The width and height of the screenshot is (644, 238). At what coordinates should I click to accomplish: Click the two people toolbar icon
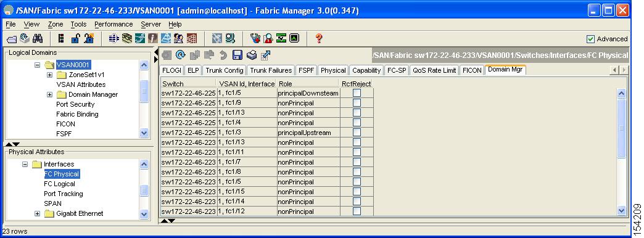[178, 39]
